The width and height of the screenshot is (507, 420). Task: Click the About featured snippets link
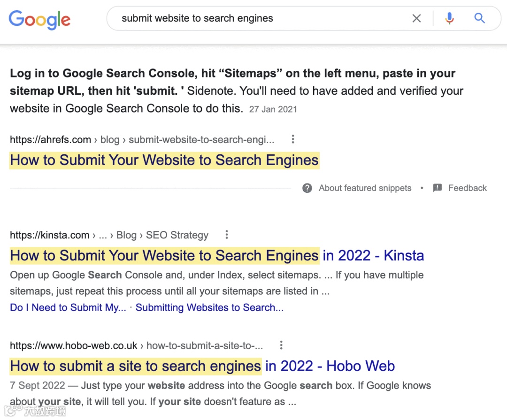pyautogui.click(x=365, y=188)
